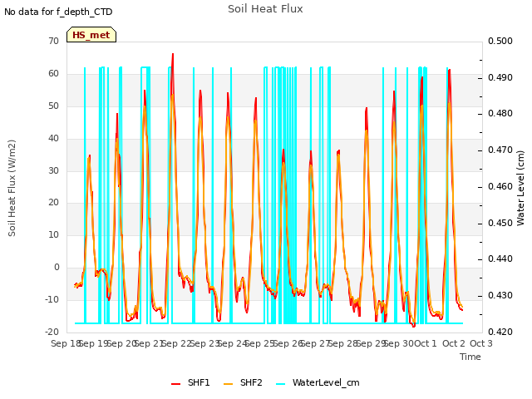The height and width of the screenshot is (399, 532).
Task: Click the Soil Heat Flux chart title
Action: point(265,9)
